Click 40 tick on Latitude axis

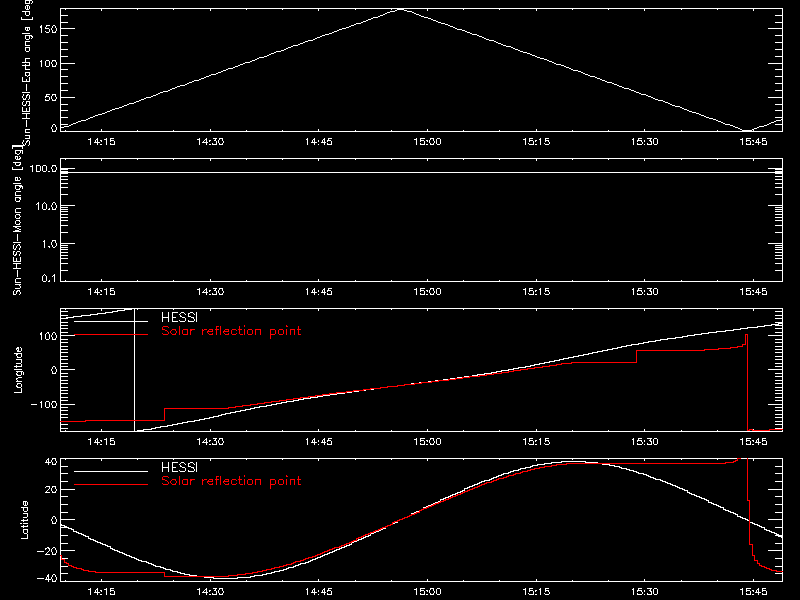point(51,462)
